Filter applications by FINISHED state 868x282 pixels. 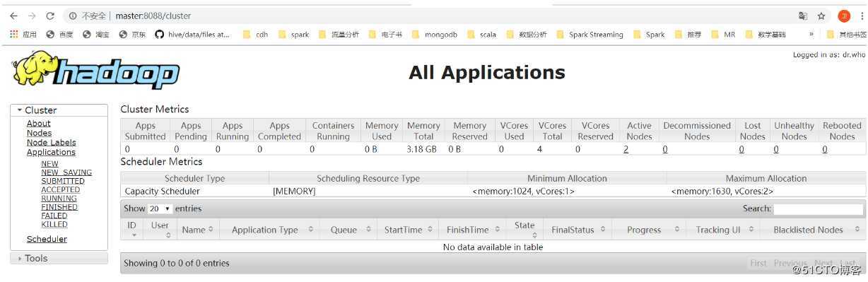click(x=59, y=207)
